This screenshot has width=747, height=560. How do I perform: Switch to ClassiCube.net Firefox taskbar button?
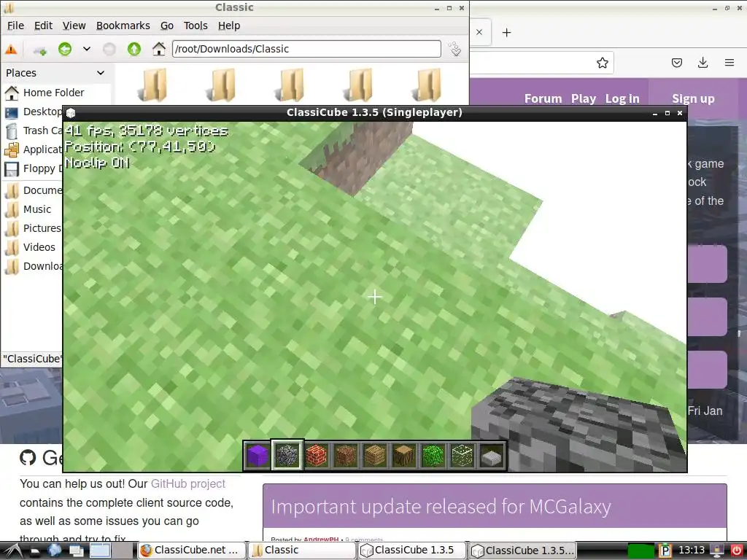(192, 551)
